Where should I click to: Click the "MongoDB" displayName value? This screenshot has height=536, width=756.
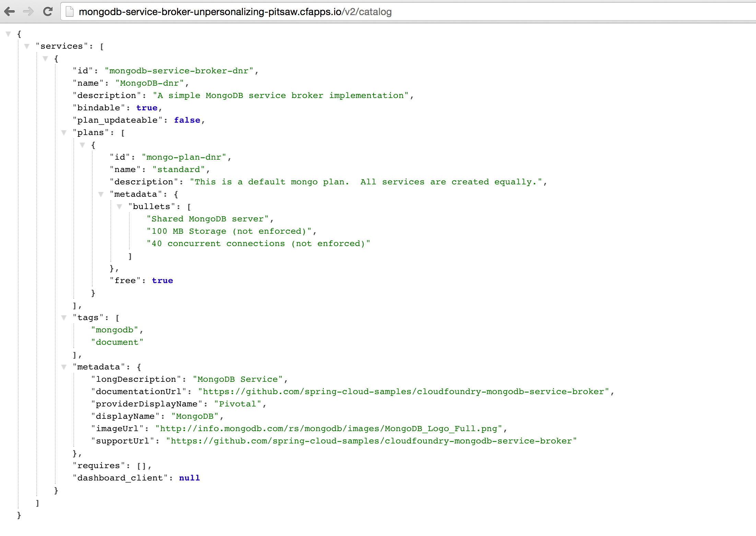tap(195, 416)
